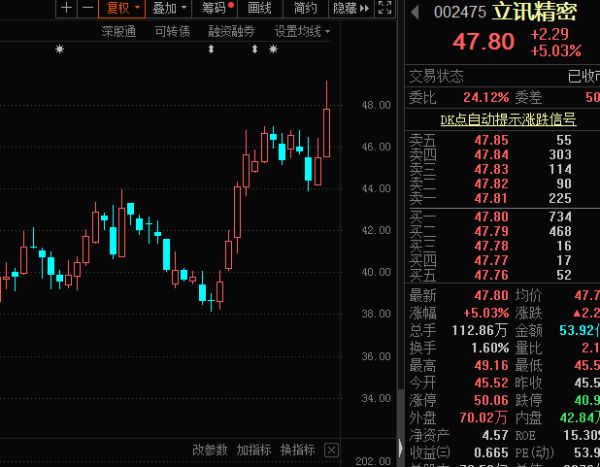Image resolution: width=600 pixels, height=467 pixels.
Task: Select the 画线 drawing tool
Action: (x=260, y=8)
